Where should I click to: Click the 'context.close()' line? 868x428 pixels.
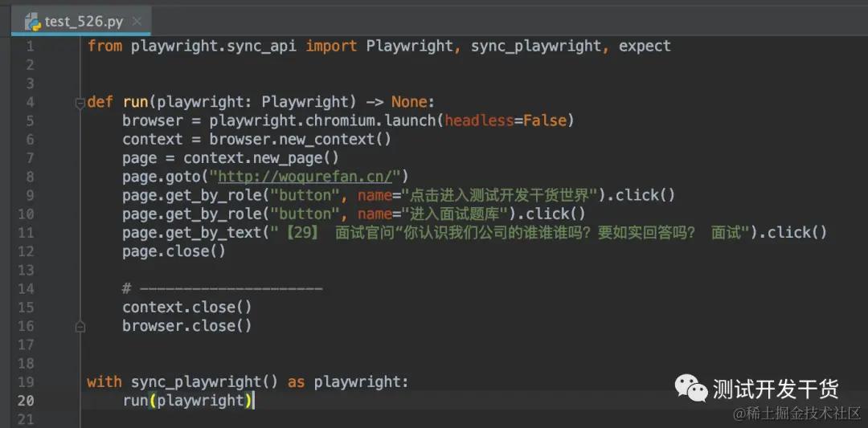point(187,307)
